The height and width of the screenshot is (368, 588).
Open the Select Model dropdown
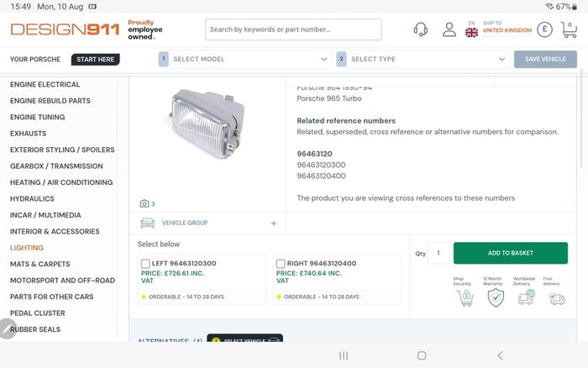pyautogui.click(x=245, y=60)
